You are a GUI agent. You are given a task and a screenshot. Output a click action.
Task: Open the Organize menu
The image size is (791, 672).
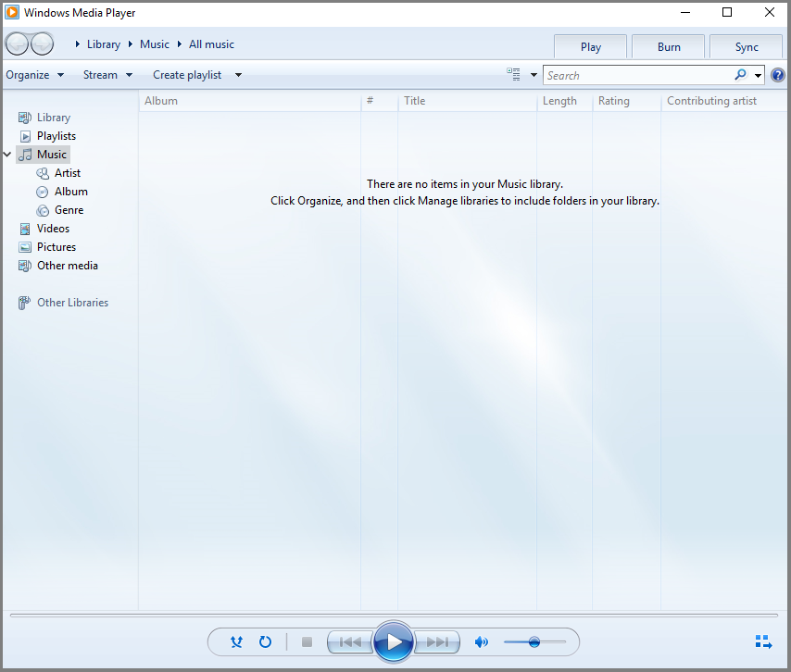(35, 75)
